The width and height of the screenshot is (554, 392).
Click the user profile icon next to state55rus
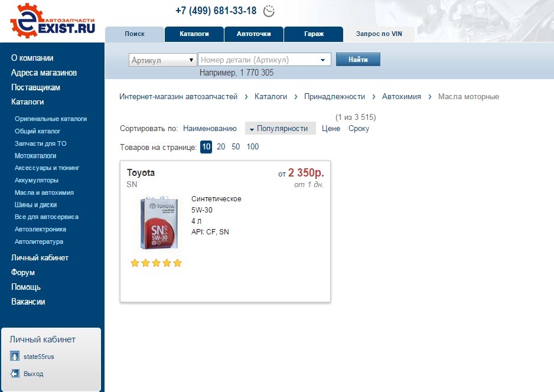[x=15, y=356]
